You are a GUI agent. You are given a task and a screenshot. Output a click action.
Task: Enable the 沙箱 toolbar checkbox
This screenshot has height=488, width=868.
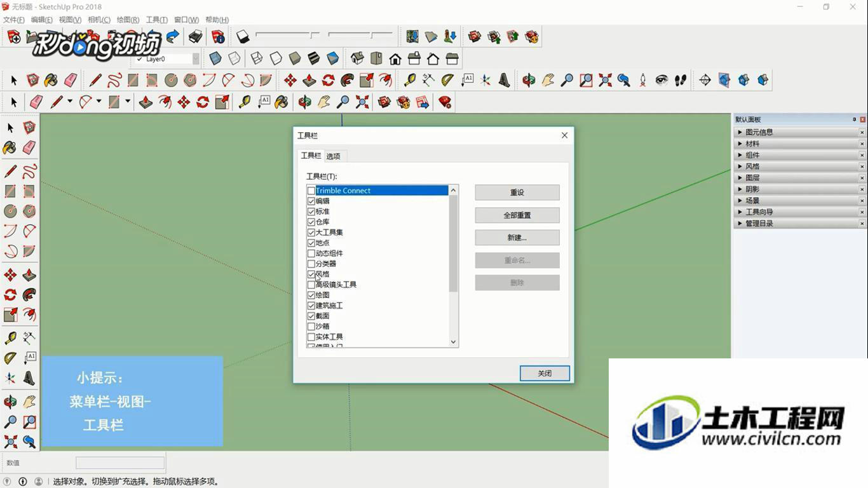click(311, 327)
